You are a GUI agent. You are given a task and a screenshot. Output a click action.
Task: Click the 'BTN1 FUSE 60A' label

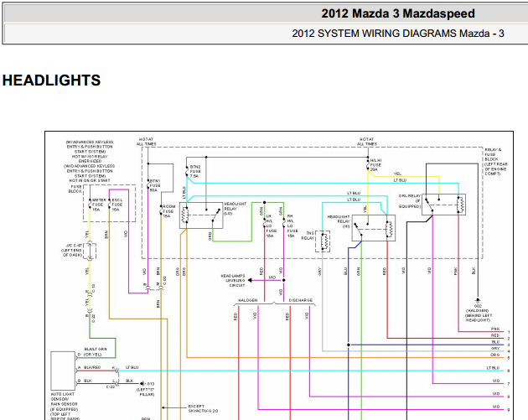tap(155, 185)
